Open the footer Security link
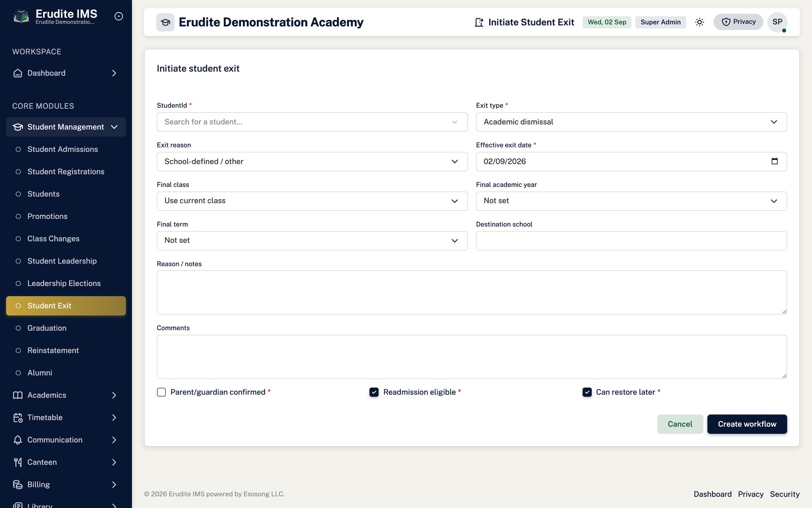The height and width of the screenshot is (508, 812). click(x=785, y=494)
